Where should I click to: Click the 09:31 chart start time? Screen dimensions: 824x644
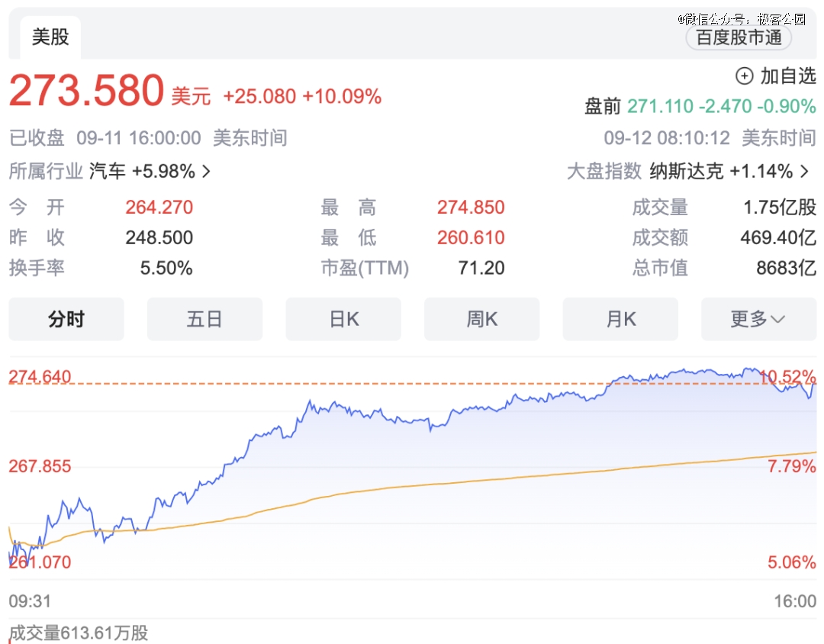point(30,601)
